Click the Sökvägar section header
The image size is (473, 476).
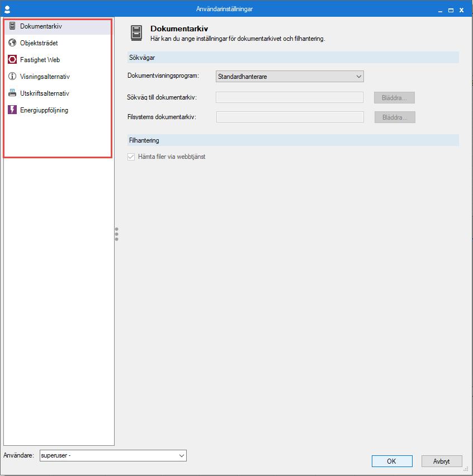(x=293, y=58)
